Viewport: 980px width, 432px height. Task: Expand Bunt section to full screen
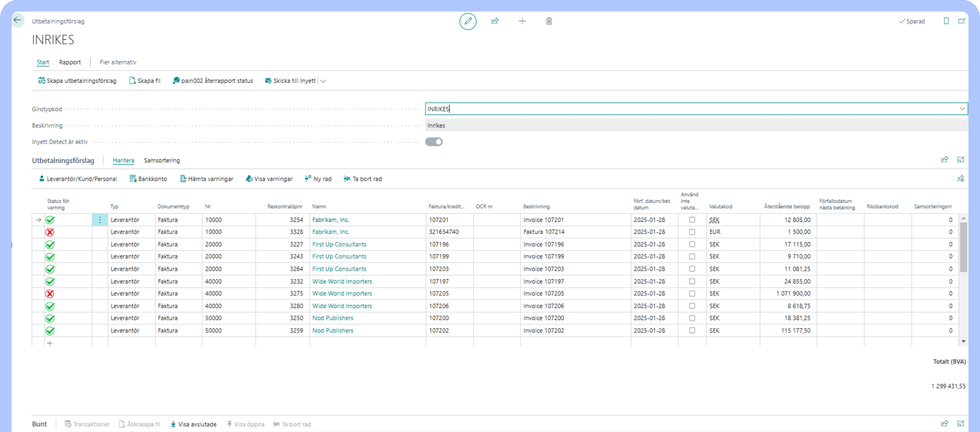click(960, 423)
